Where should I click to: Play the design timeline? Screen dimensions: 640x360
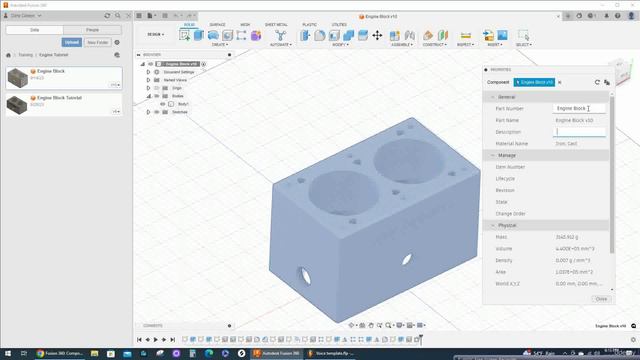tap(156, 340)
